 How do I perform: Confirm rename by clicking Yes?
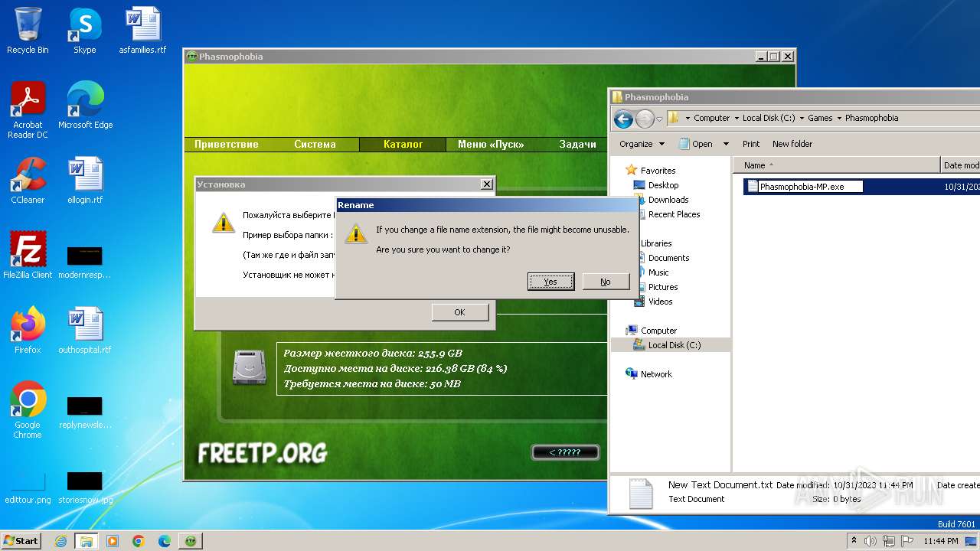(x=550, y=282)
